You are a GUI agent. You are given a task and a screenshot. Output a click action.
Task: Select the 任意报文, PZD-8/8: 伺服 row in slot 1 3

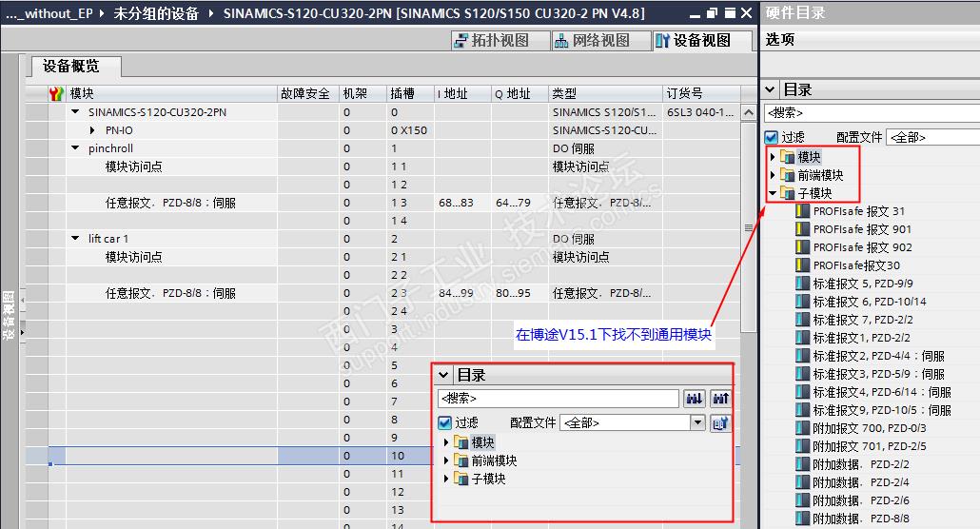(x=382, y=203)
